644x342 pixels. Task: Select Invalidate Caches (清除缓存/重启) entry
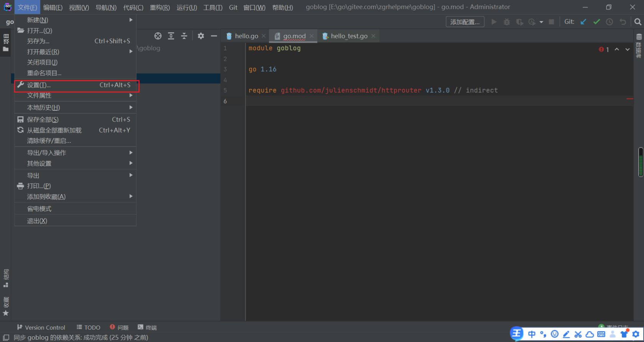point(76,141)
